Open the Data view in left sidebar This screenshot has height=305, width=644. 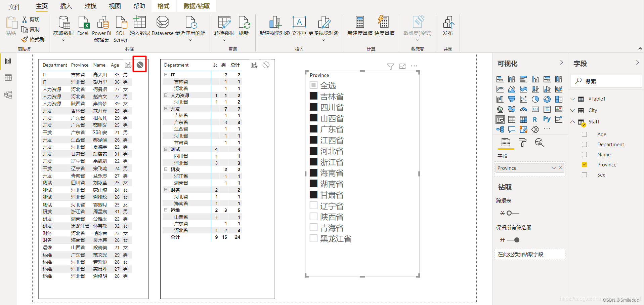pyautogui.click(x=8, y=78)
